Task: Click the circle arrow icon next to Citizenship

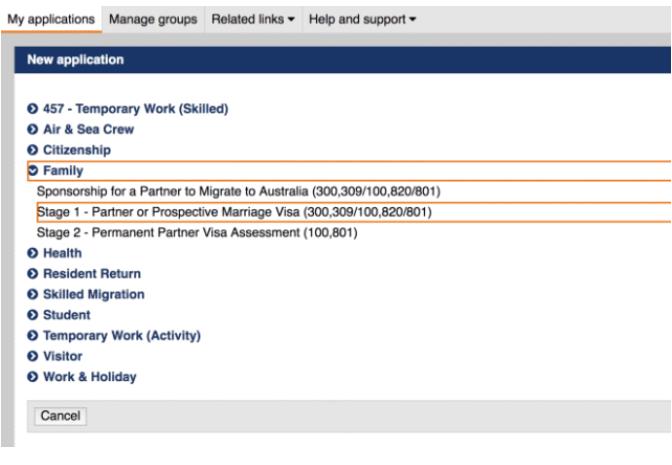Action: tap(32, 150)
